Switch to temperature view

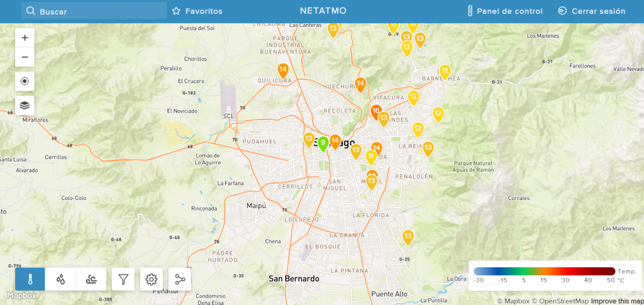(30, 279)
